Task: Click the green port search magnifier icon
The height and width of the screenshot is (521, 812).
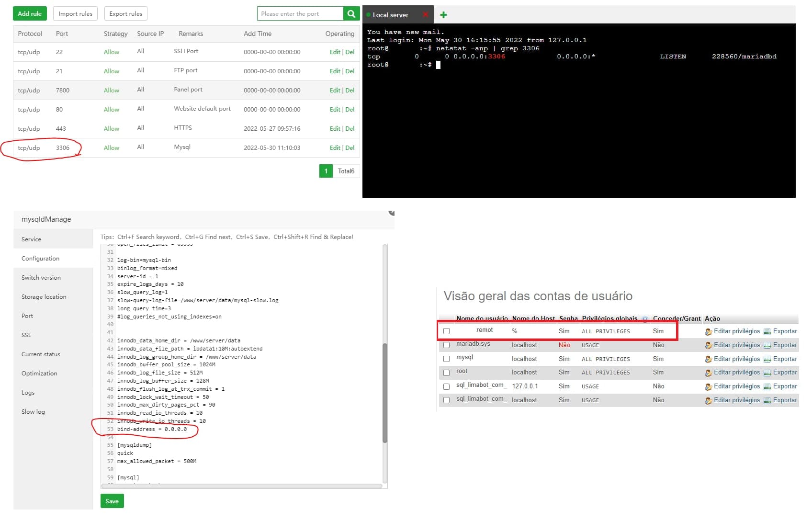Action: click(351, 13)
